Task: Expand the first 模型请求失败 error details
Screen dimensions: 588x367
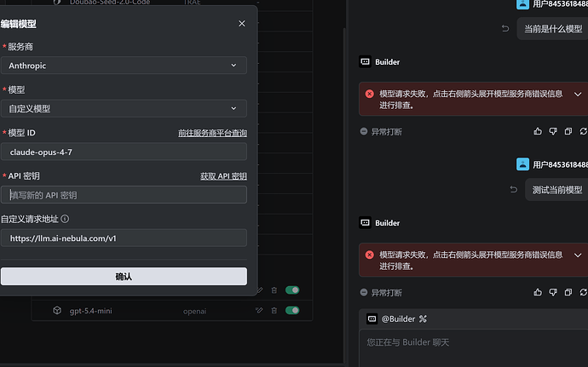Action: point(578,95)
